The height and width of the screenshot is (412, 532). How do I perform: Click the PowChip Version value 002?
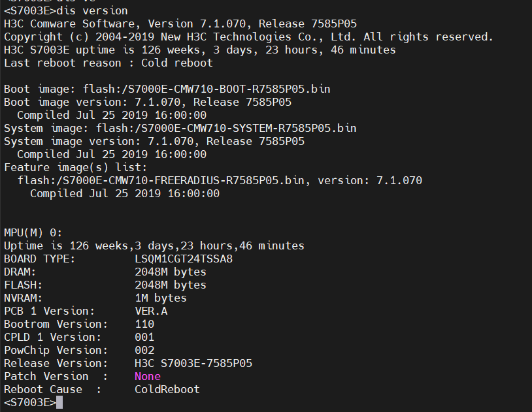tap(144, 350)
